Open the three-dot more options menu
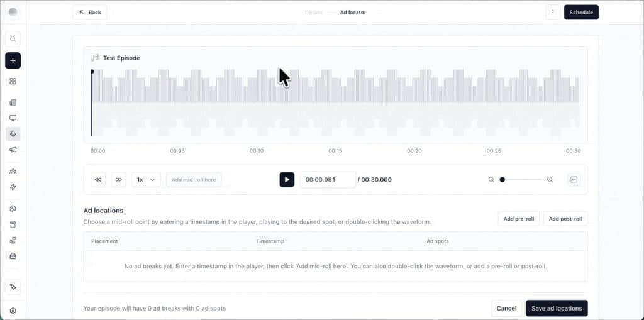The height and width of the screenshot is (320, 644). (553, 13)
